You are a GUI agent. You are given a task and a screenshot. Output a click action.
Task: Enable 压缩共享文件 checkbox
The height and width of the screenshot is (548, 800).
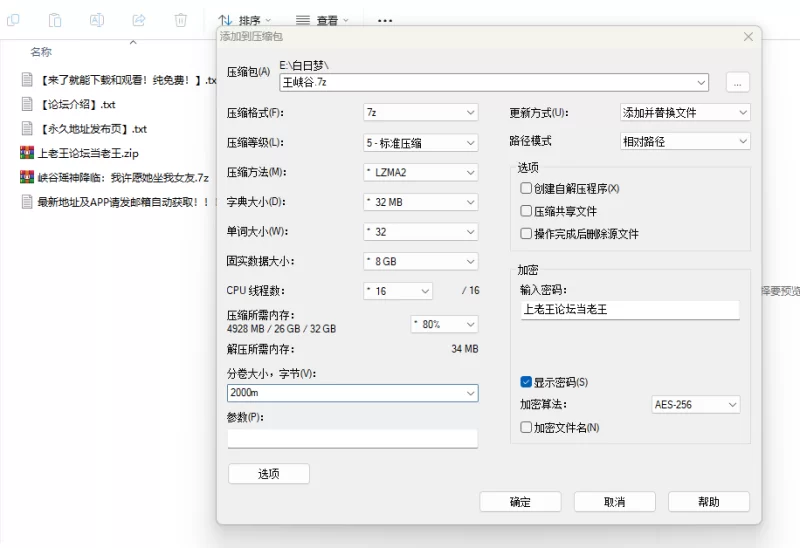[x=526, y=211]
